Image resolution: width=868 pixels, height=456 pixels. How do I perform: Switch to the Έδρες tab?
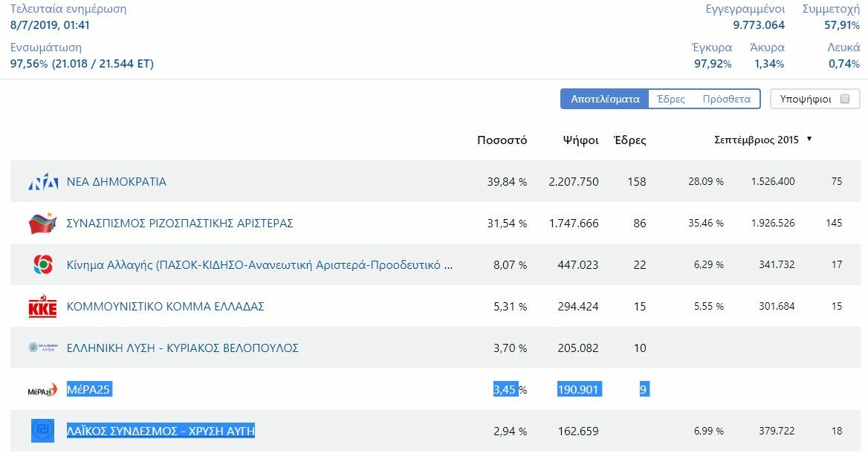coord(671,99)
